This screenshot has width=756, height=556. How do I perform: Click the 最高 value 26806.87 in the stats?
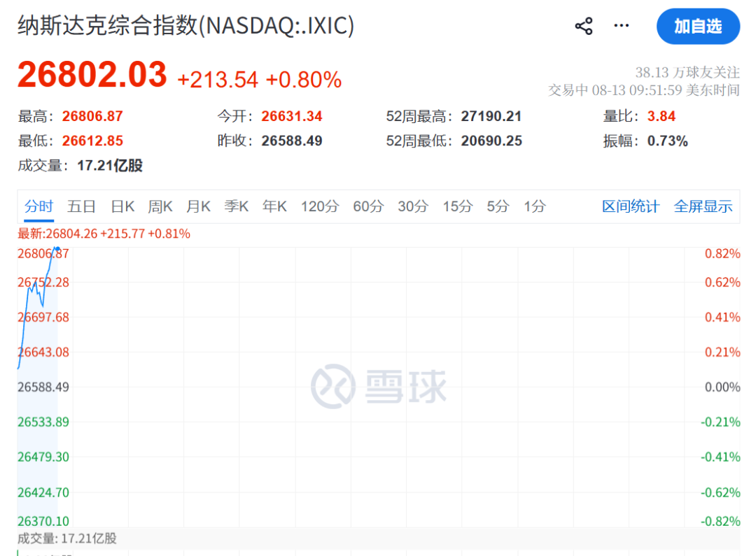click(92, 116)
